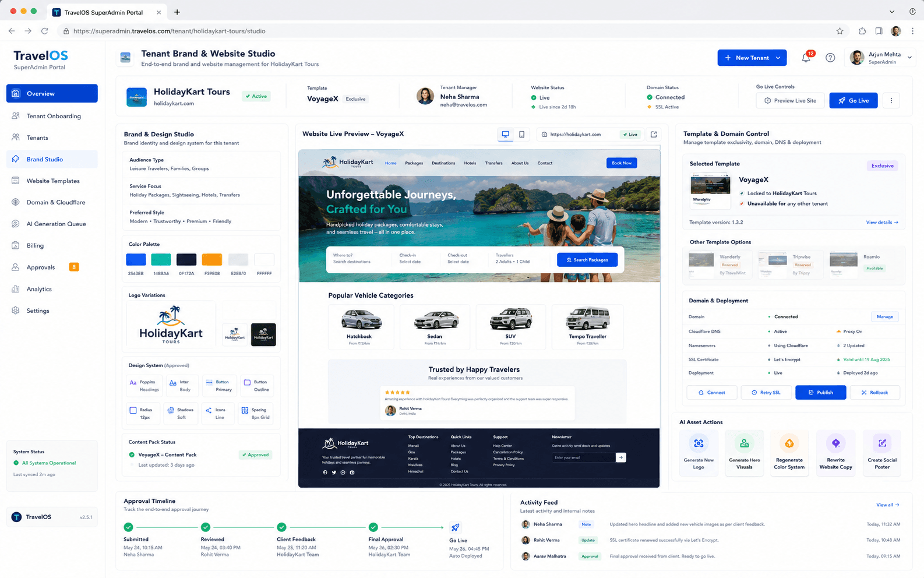Expand browser tab search chevron

point(891,12)
